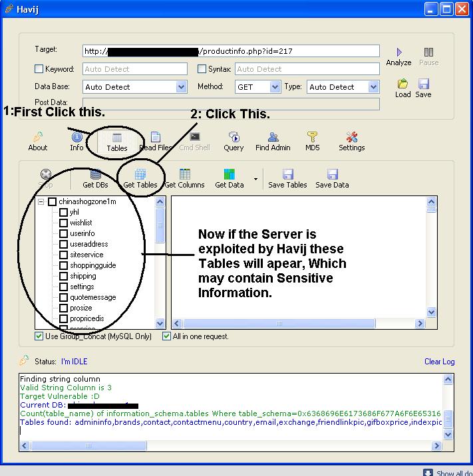Export tables with Save Tables
This screenshot has height=476, width=473.
[x=287, y=179]
